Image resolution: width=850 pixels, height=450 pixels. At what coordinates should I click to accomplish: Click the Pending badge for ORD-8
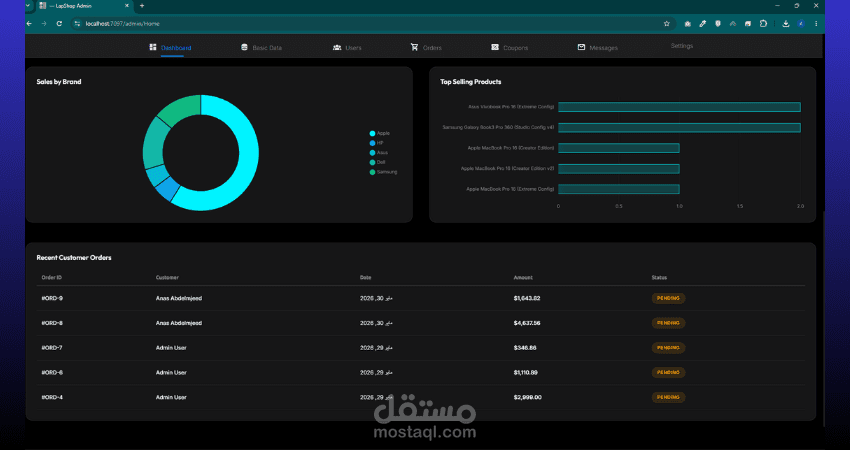[x=668, y=323]
